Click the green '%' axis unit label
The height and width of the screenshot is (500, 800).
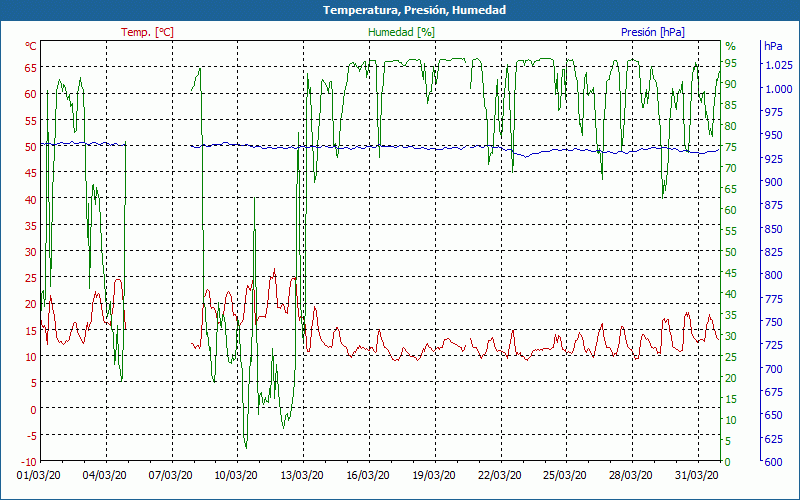[x=731, y=46]
